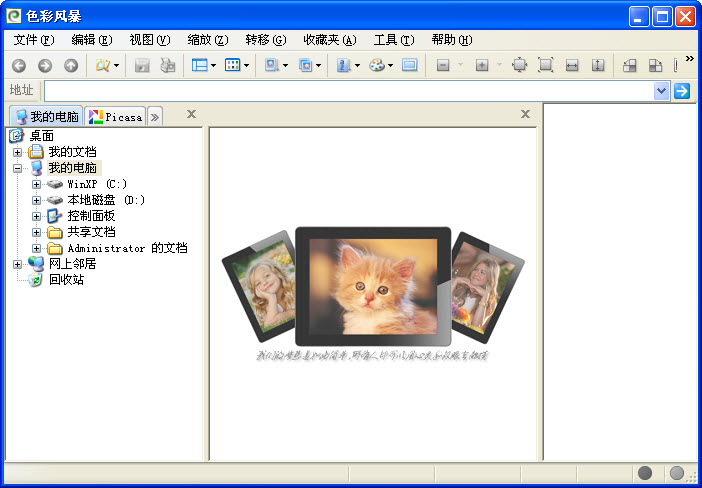This screenshot has height=488, width=702.
Task: Open the 帮助(H) menu
Action: coord(452,40)
